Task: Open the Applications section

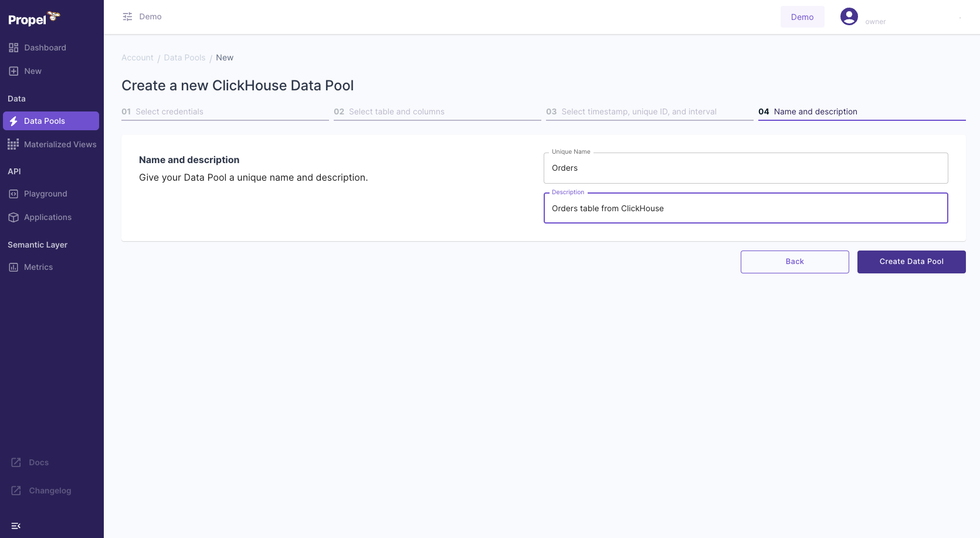Action: (48, 217)
